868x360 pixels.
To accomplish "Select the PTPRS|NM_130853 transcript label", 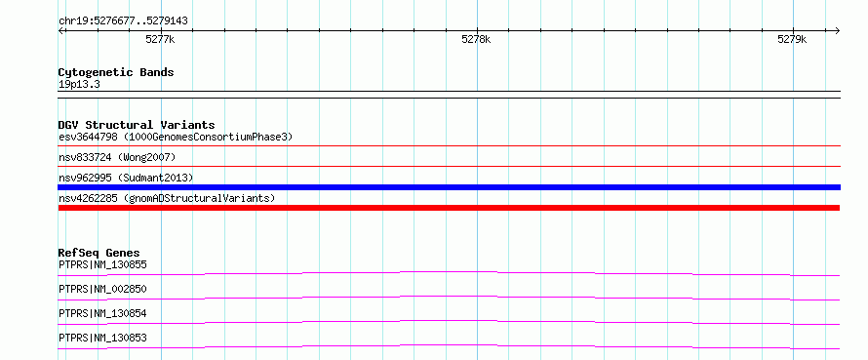I will [102, 338].
